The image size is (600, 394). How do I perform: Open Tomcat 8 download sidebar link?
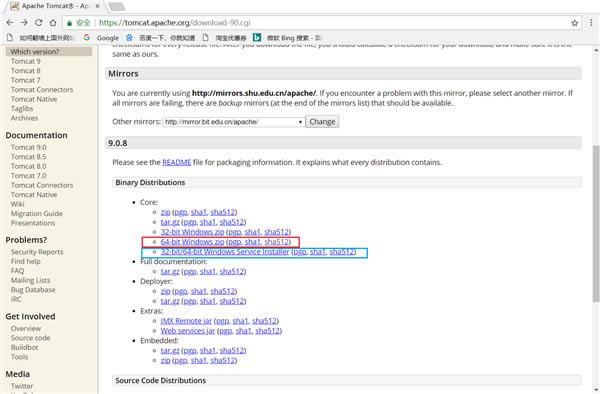coord(26,71)
